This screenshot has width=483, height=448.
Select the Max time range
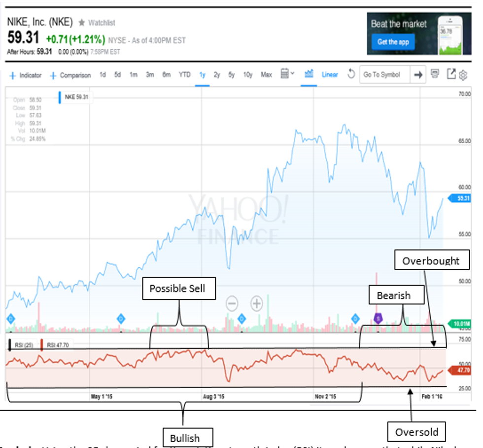point(266,75)
